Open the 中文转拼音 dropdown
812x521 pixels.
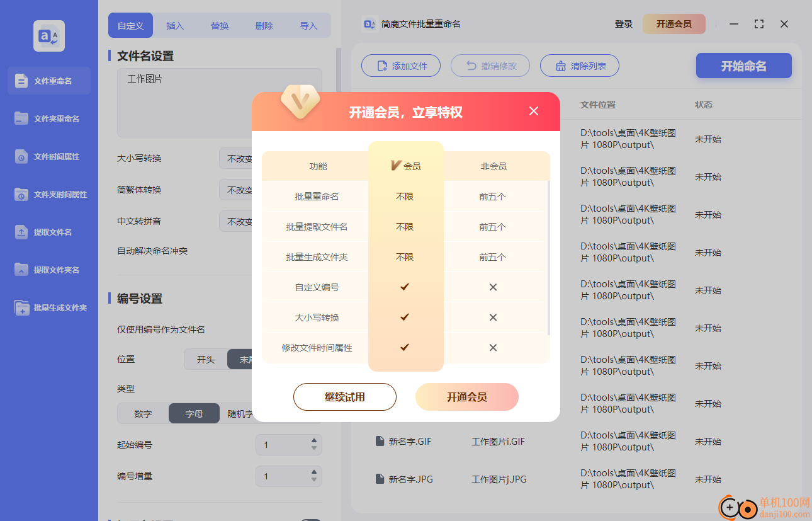[x=236, y=221]
